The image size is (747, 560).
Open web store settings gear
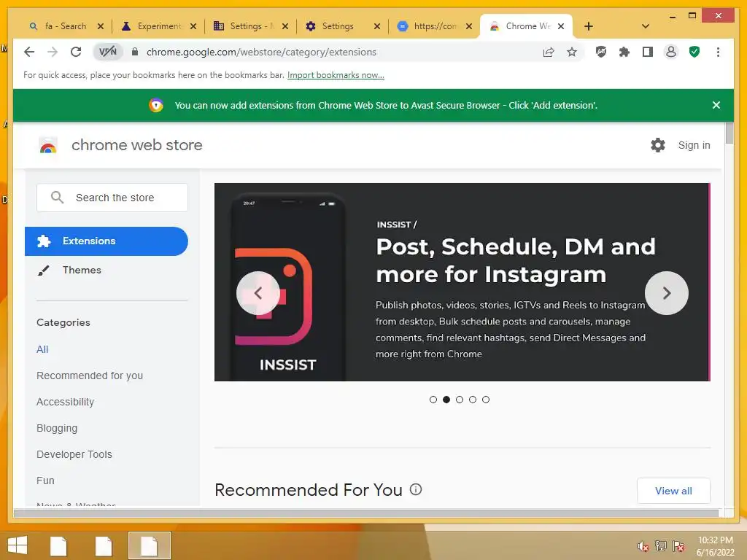click(657, 145)
